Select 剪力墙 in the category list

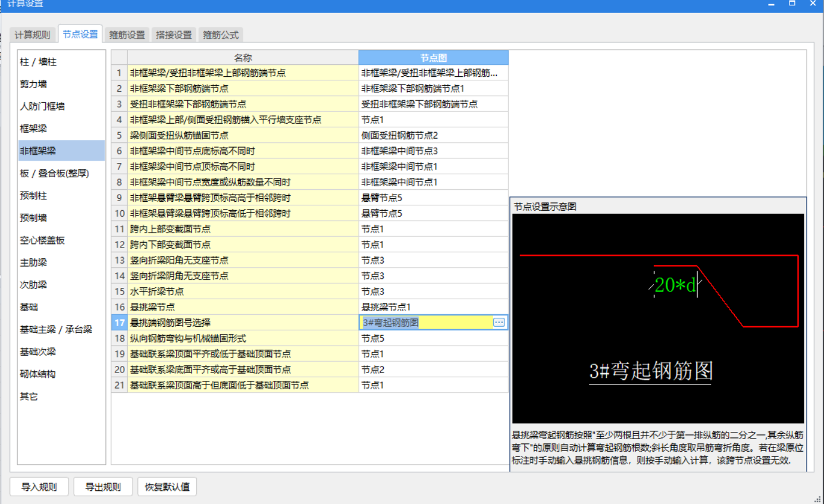coord(61,84)
